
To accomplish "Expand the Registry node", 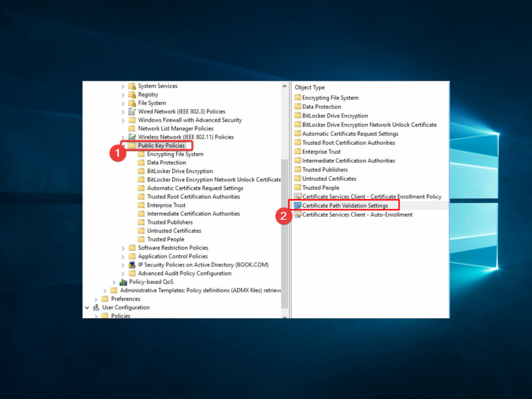I will pyautogui.click(x=123, y=94).
